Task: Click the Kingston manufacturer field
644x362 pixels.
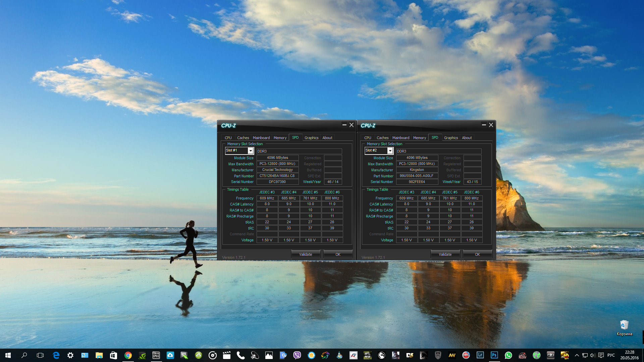Action: (x=417, y=170)
